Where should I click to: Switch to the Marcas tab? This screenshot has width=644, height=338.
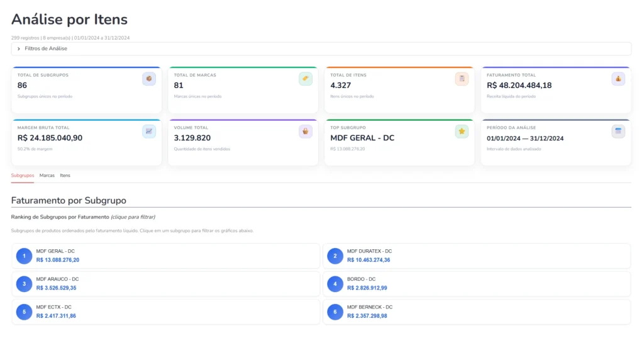point(47,176)
